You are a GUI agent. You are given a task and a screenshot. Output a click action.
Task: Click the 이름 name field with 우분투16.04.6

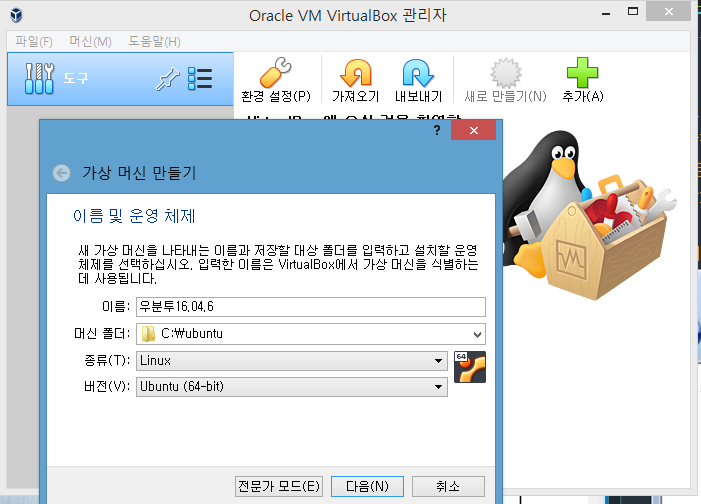pyautogui.click(x=311, y=307)
